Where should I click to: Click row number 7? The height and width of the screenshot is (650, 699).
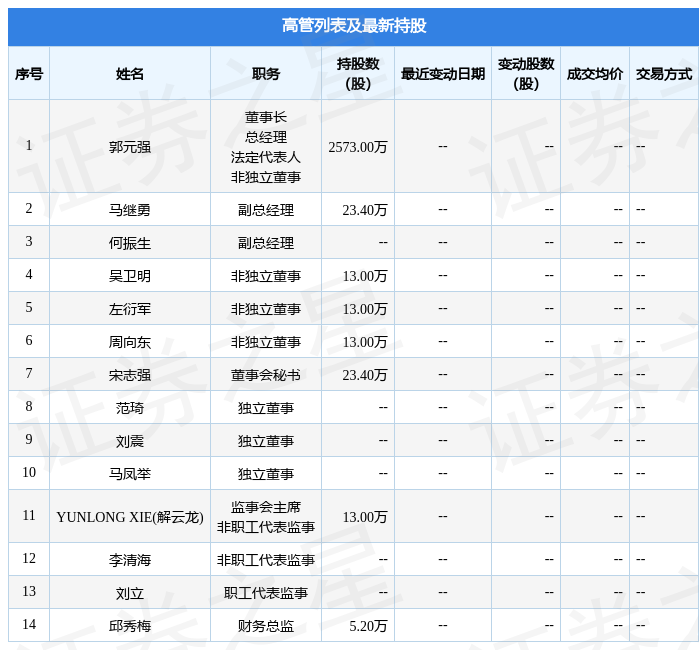(x=29, y=373)
